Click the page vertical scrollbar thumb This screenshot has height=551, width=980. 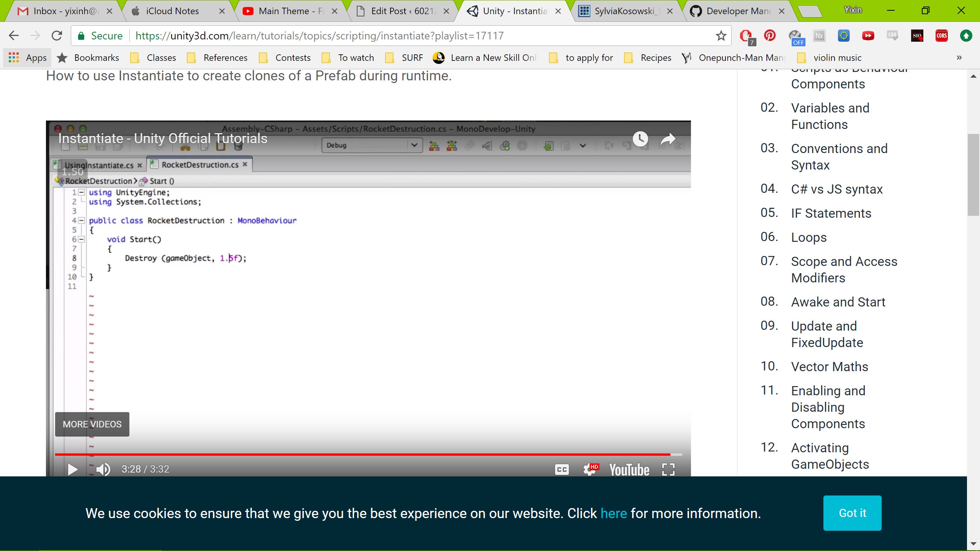[973, 175]
